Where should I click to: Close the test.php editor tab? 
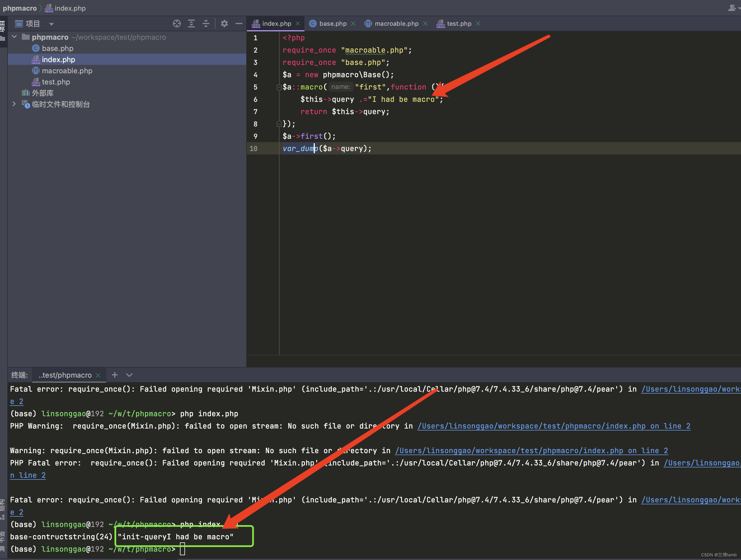[478, 24]
